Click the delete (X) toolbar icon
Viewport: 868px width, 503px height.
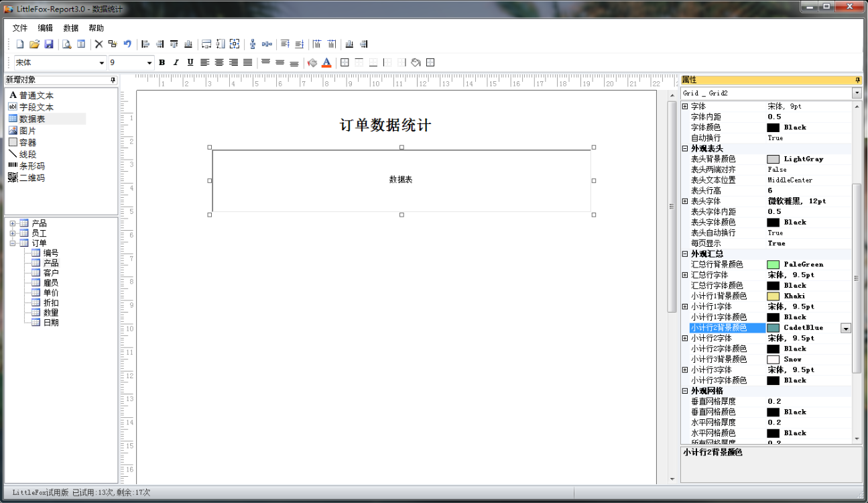click(x=99, y=44)
